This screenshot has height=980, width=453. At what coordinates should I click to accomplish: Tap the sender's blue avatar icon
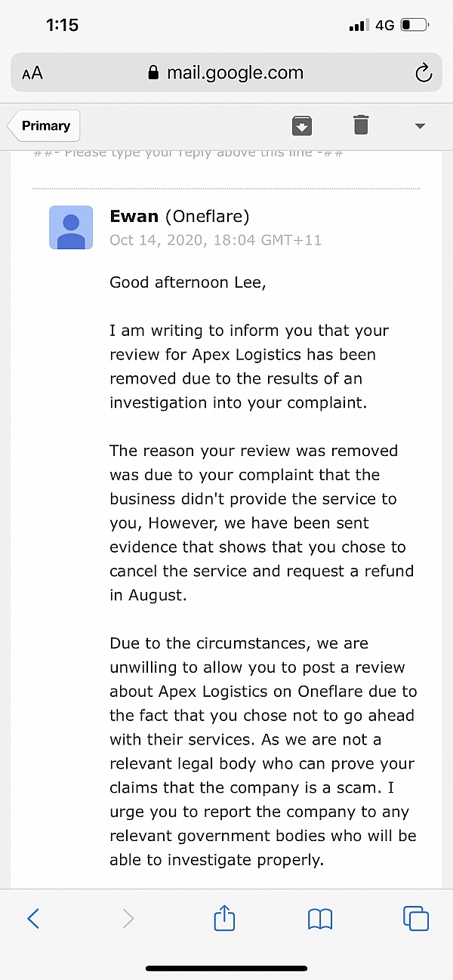click(71, 227)
